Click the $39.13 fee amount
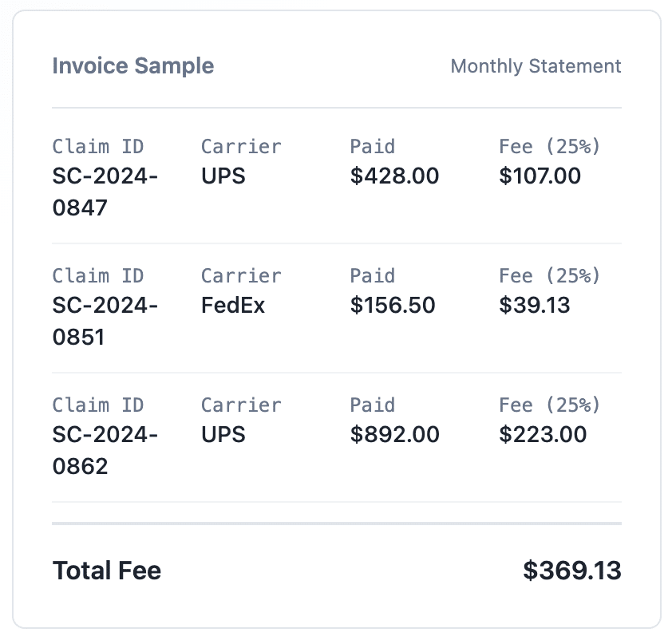 coord(534,305)
